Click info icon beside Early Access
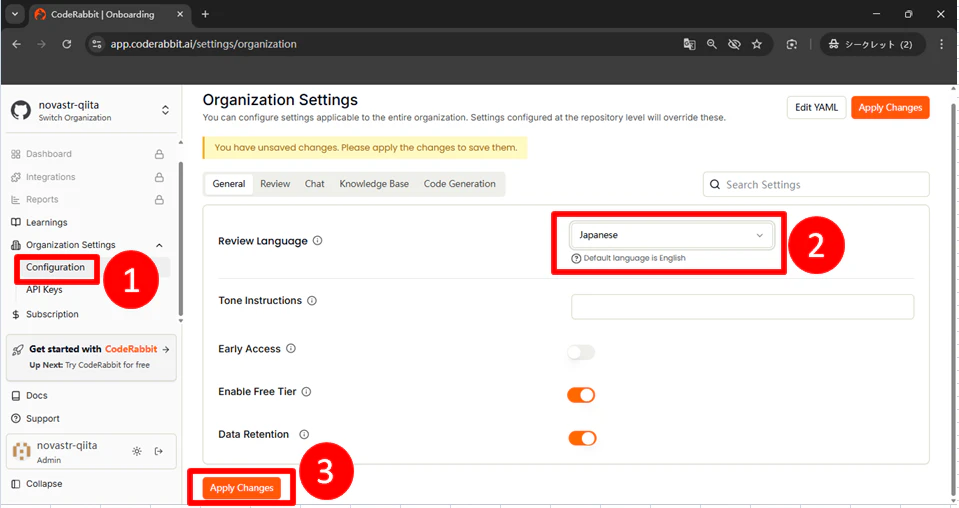Screen dimensions: 959x508 [291, 348]
